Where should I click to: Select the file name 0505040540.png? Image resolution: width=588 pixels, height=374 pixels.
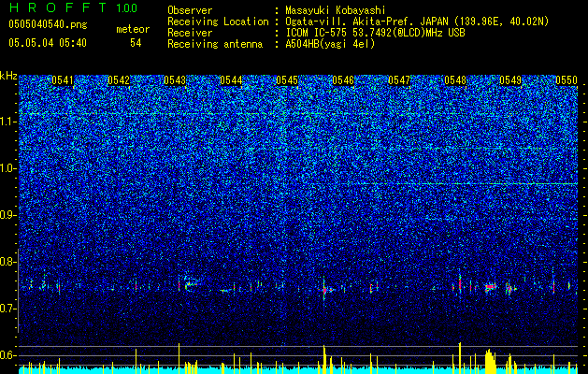pos(48,24)
